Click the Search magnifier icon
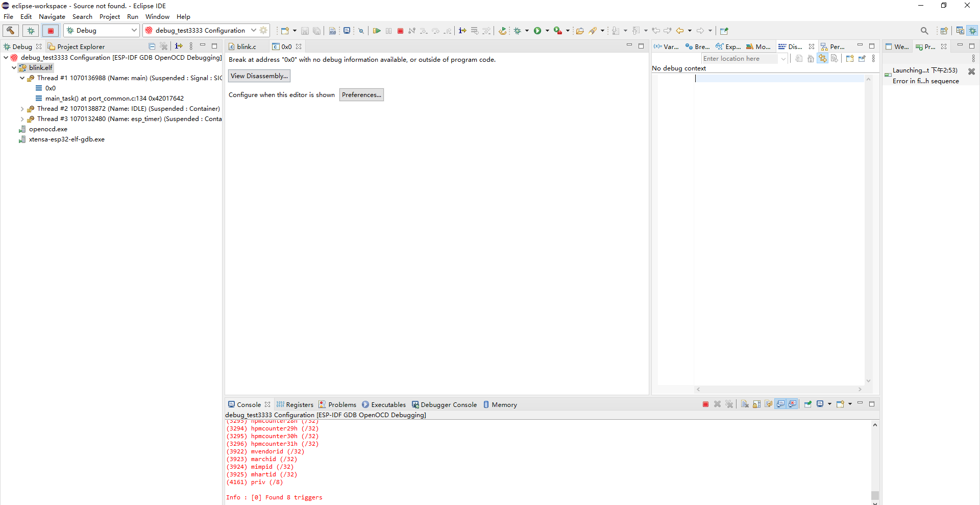980x505 pixels. [x=924, y=31]
